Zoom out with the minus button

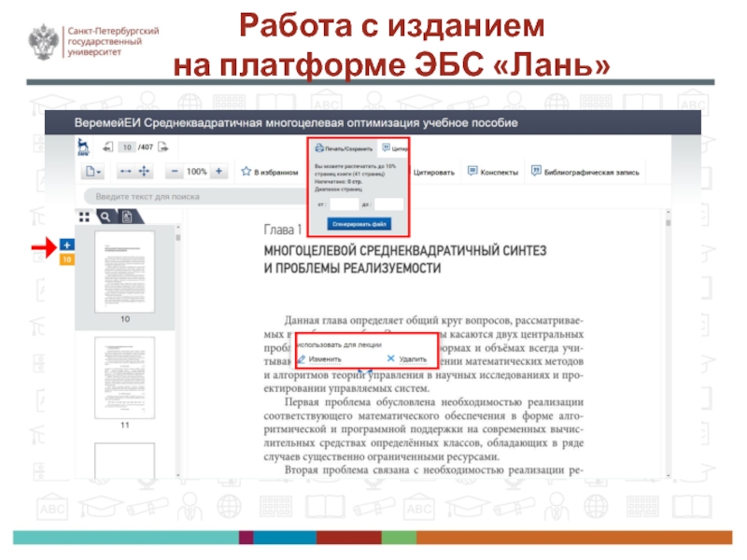point(175,172)
